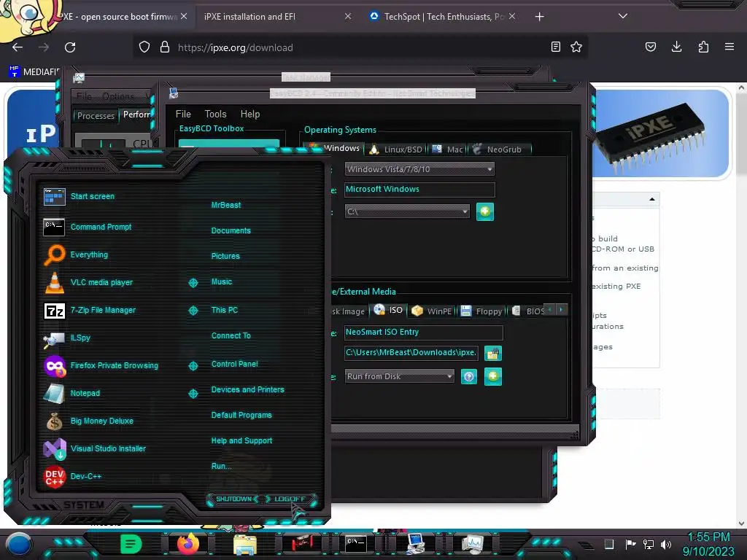Screen dimensions: 747x560
Task: Add ISO entry with green plus
Action: (x=493, y=377)
